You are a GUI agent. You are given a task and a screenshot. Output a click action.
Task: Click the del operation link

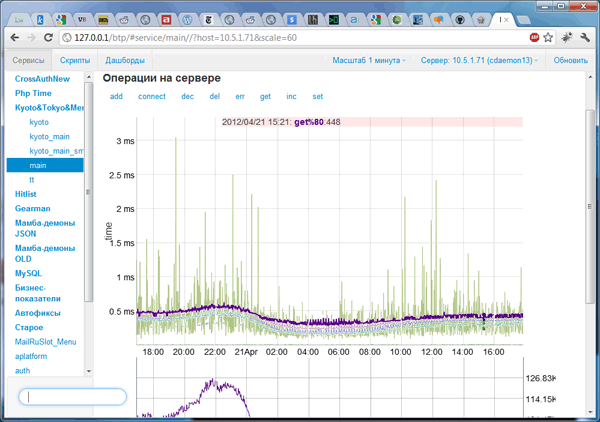pos(215,96)
